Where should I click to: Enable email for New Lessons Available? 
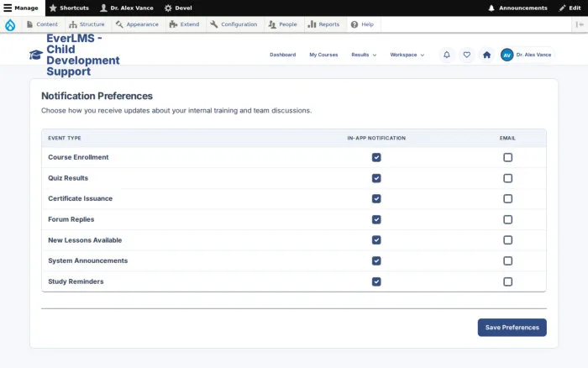507,240
